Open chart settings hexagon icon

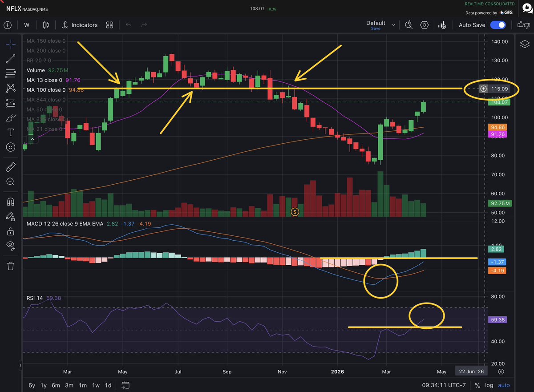(425, 25)
